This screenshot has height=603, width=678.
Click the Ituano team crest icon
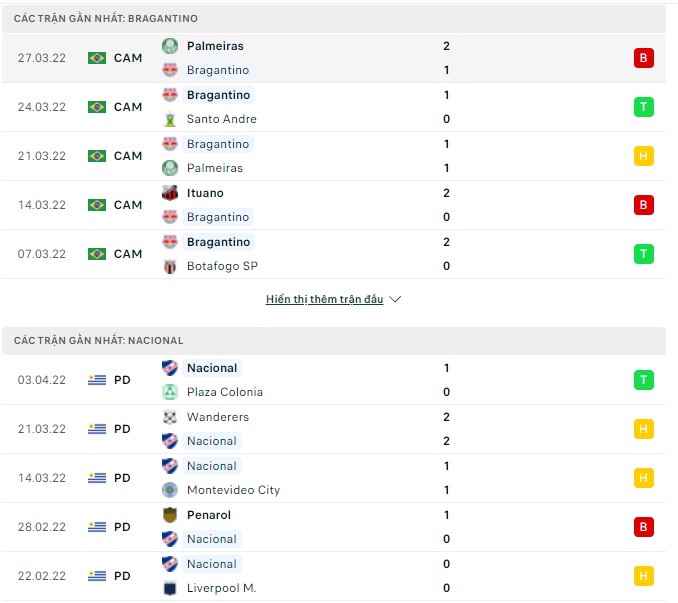click(x=170, y=193)
